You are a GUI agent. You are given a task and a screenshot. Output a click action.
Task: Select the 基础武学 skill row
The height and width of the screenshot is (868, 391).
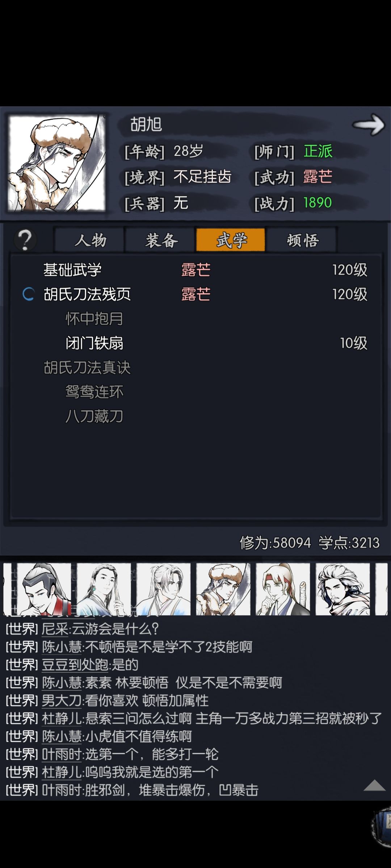[195, 270]
